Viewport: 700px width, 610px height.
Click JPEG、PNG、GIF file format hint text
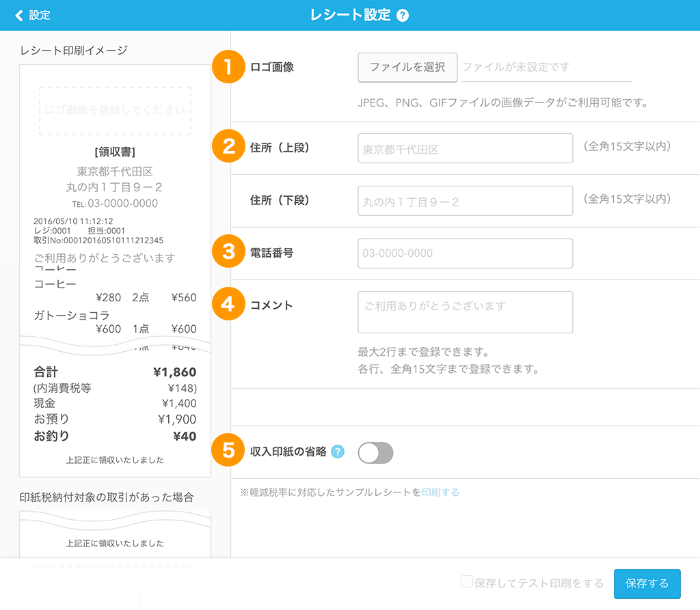[503, 103]
